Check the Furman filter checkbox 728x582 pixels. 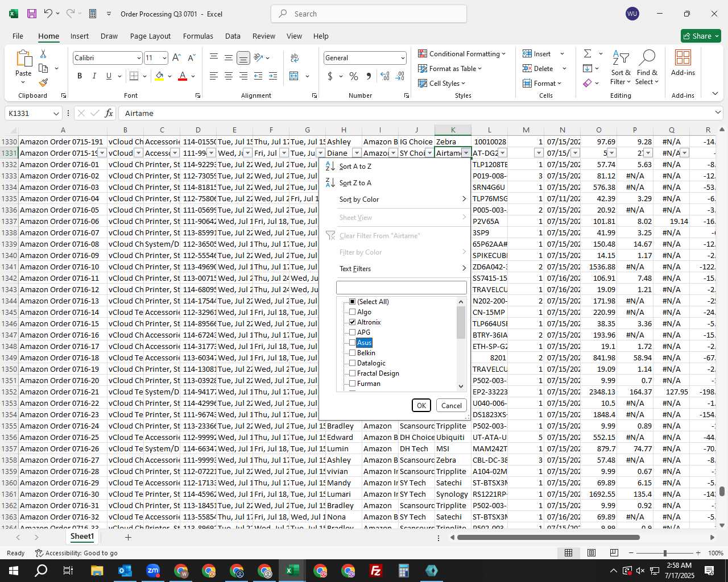tap(353, 384)
